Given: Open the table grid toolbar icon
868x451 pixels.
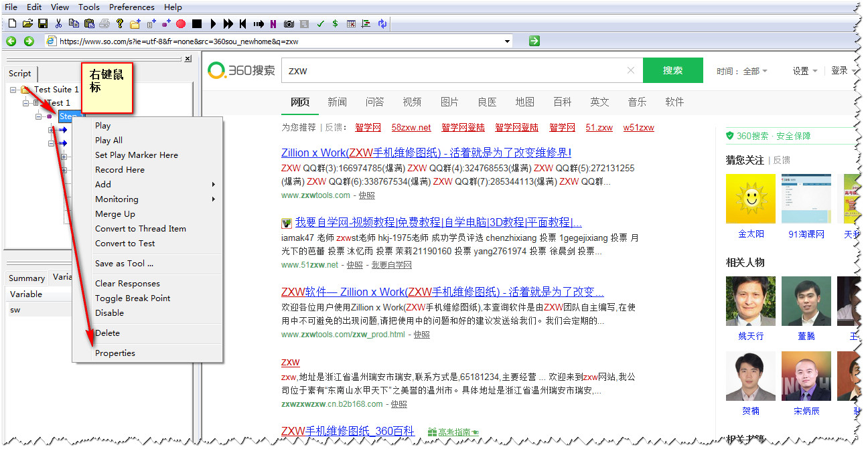Looking at the screenshot, I should (x=351, y=23).
